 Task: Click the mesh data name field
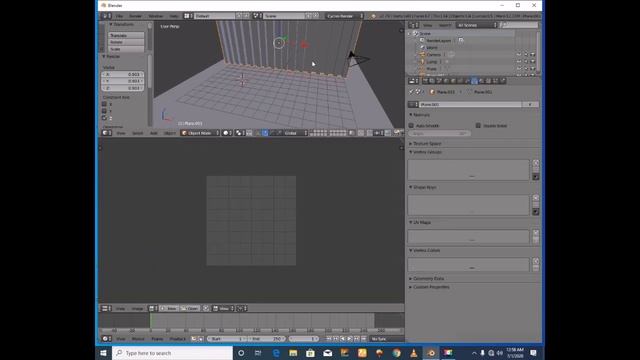tap(470, 104)
